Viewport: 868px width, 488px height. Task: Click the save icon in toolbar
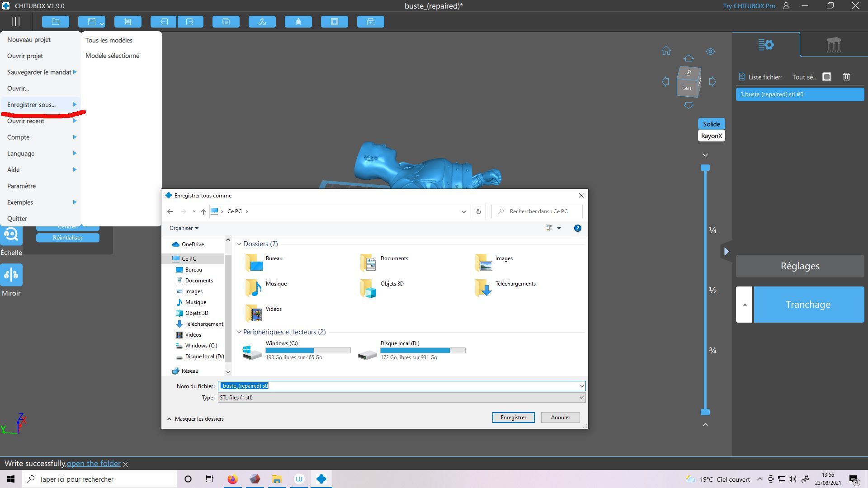(x=92, y=22)
